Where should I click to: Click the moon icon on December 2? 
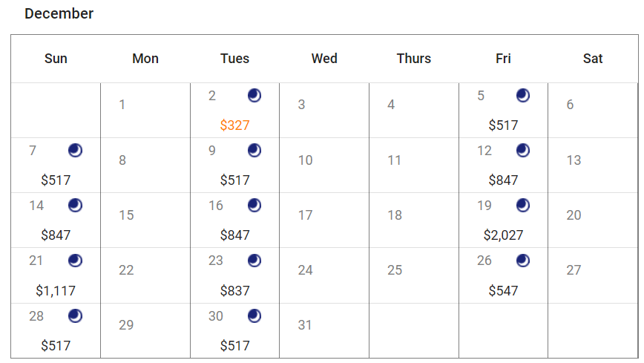point(254,96)
